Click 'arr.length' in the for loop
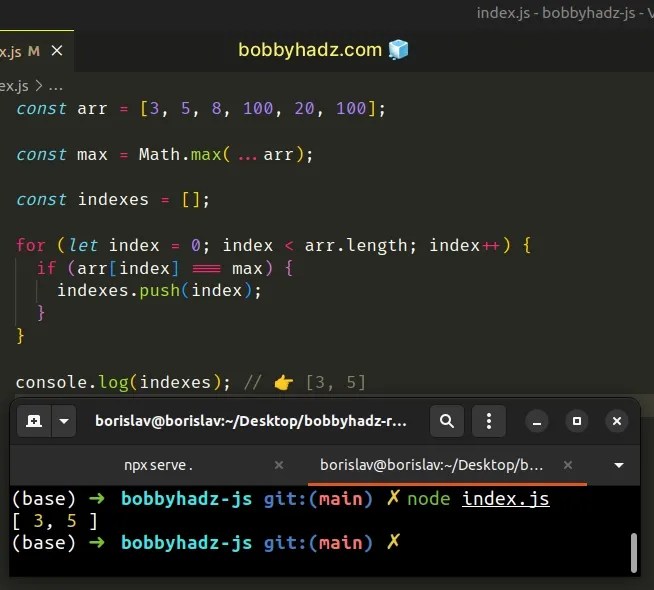 click(356, 246)
